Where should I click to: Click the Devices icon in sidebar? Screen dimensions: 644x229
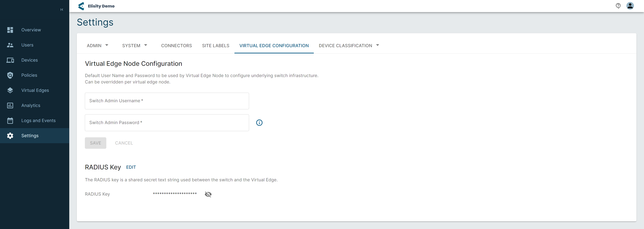[x=10, y=60]
